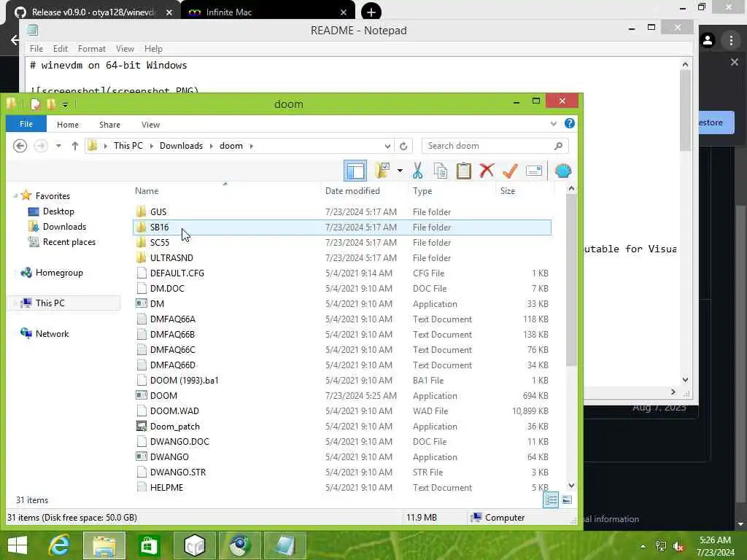
Task: Click the New folder icon in title bar
Action: coord(50,104)
